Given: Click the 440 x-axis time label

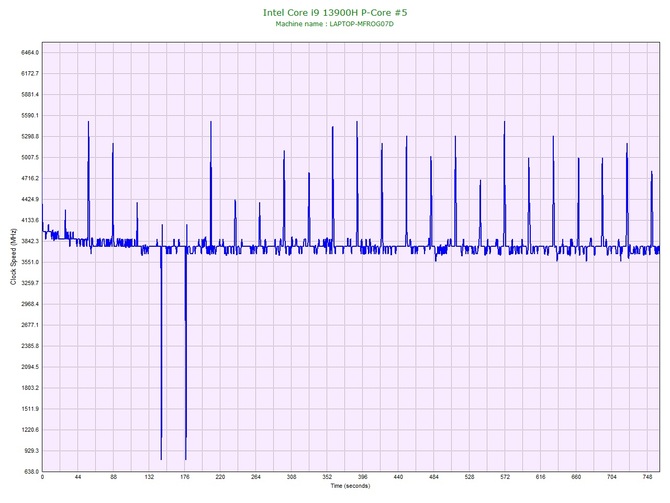Looking at the screenshot, I should click(x=398, y=477).
